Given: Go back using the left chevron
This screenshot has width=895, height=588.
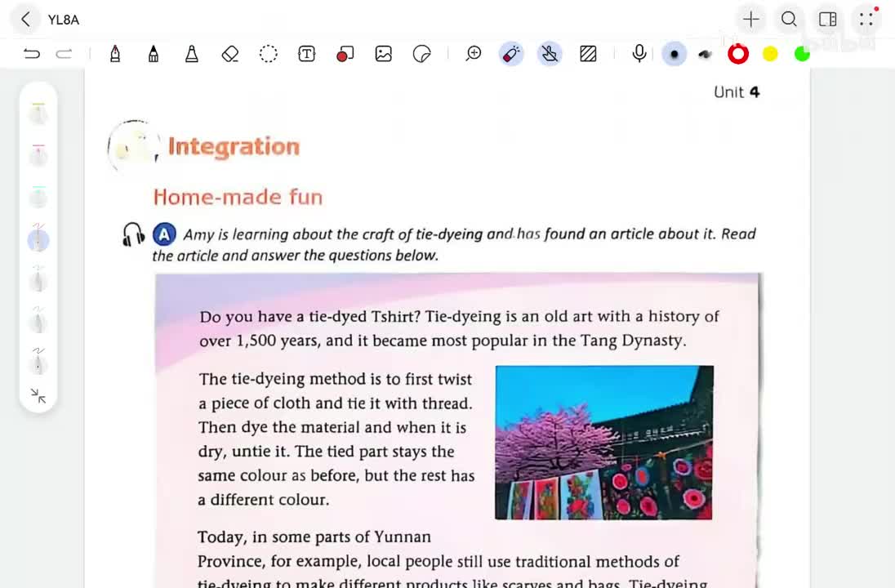Looking at the screenshot, I should (x=25, y=20).
